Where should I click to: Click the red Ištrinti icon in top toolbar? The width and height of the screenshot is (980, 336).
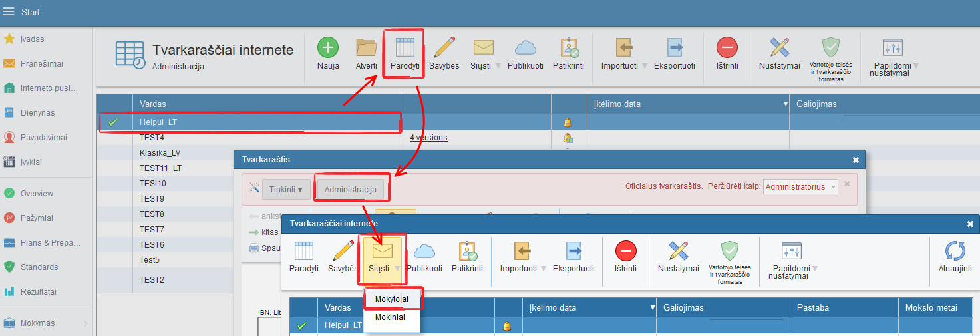(x=727, y=48)
